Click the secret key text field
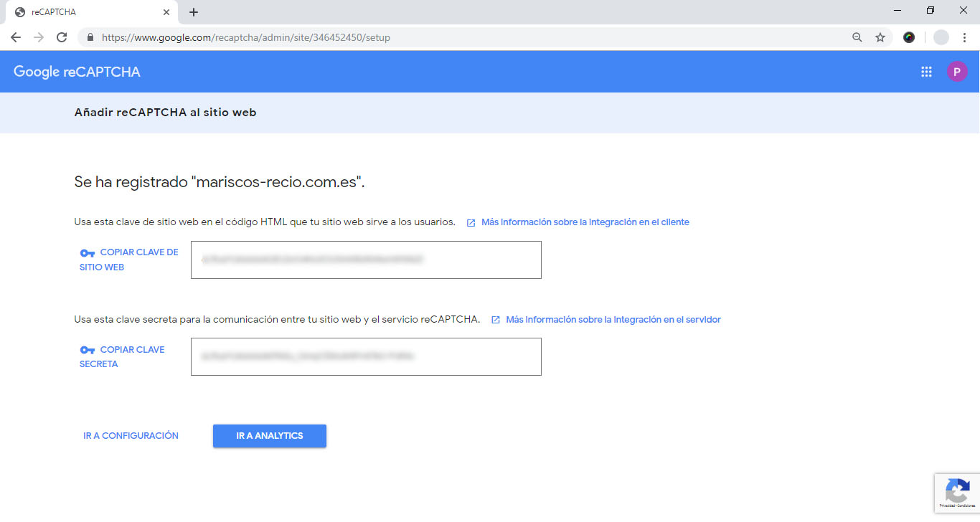 pyautogui.click(x=366, y=356)
